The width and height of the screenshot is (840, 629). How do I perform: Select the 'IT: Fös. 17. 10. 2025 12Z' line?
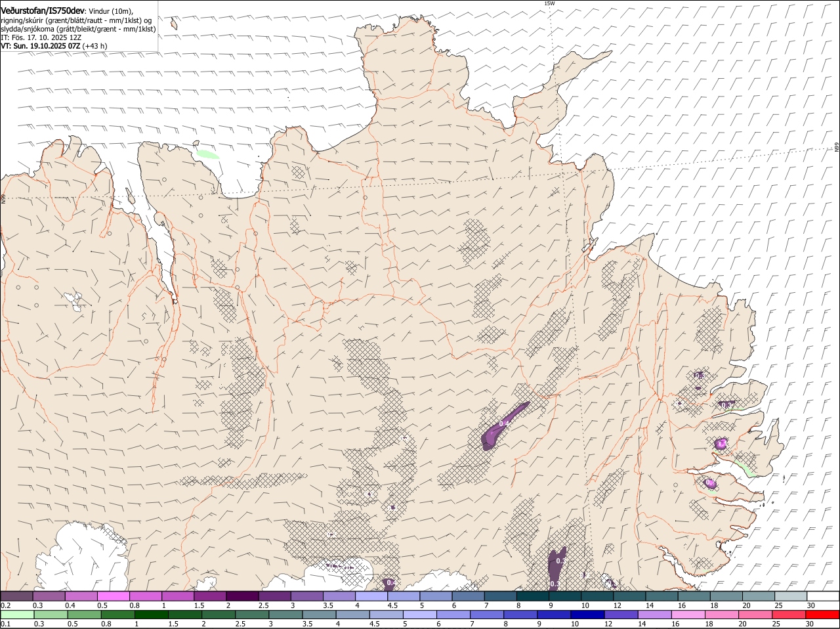tap(41, 37)
